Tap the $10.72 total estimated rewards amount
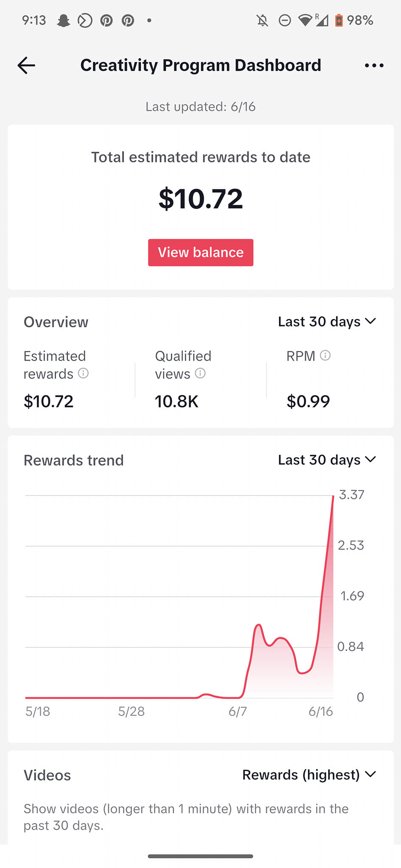The height and width of the screenshot is (868, 401). 201,199
